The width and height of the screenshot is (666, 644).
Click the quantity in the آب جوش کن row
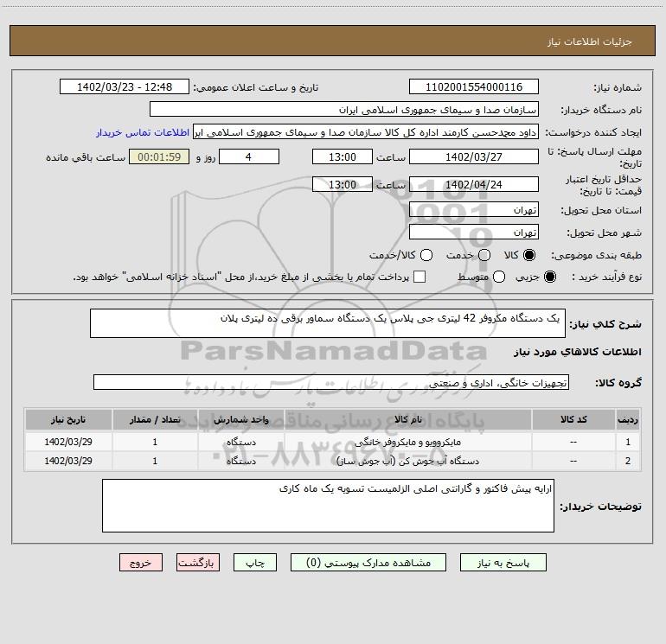(x=155, y=461)
